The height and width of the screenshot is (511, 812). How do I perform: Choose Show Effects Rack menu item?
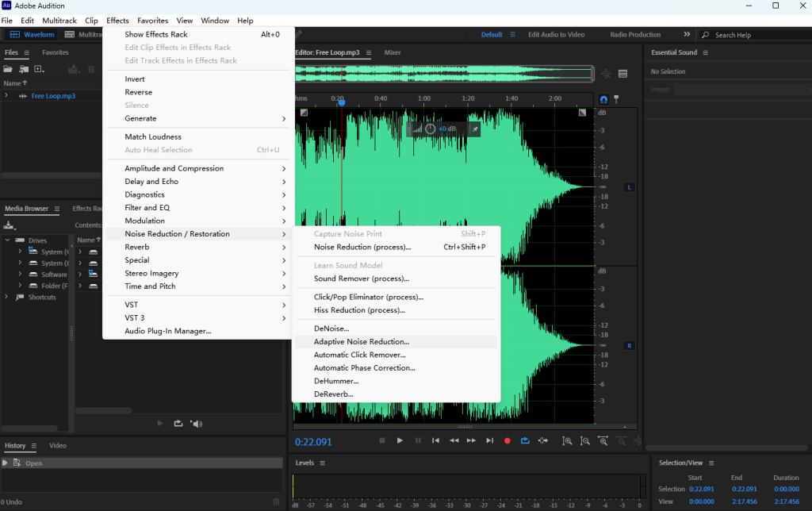(x=197, y=35)
